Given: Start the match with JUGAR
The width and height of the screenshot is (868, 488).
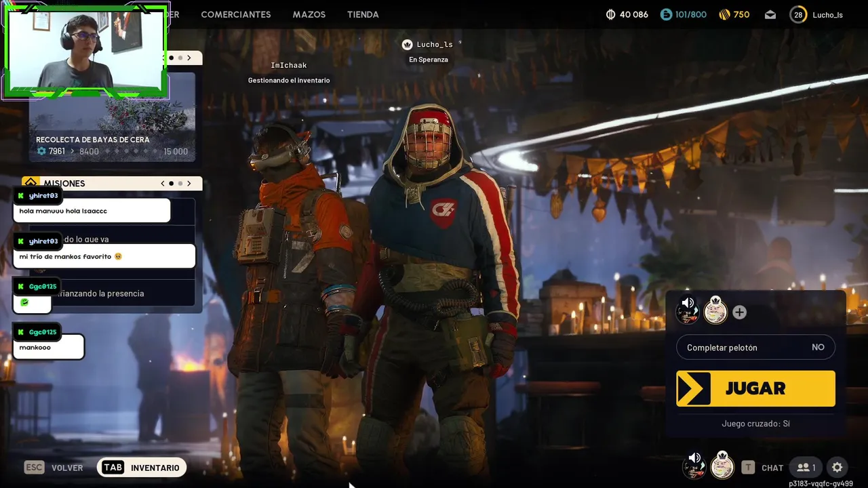Looking at the screenshot, I should [755, 388].
